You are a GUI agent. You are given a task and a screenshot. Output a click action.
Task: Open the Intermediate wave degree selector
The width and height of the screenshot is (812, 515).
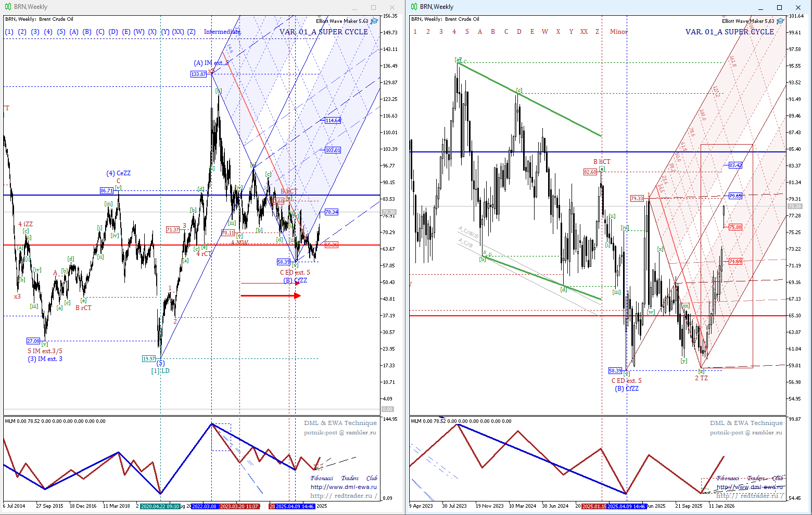click(222, 32)
